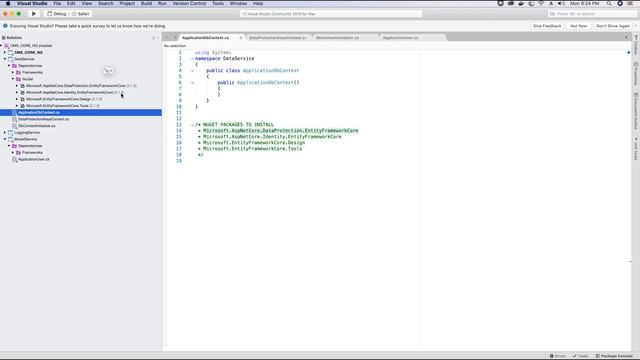This screenshot has height=360, width=640.
Task: Open the Version Control menu
Action: [189, 3]
